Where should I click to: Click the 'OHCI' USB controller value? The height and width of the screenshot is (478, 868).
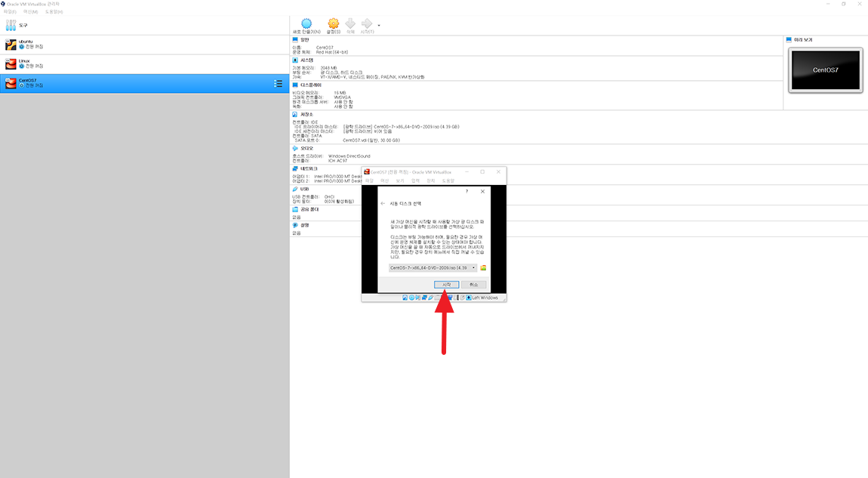(329, 196)
